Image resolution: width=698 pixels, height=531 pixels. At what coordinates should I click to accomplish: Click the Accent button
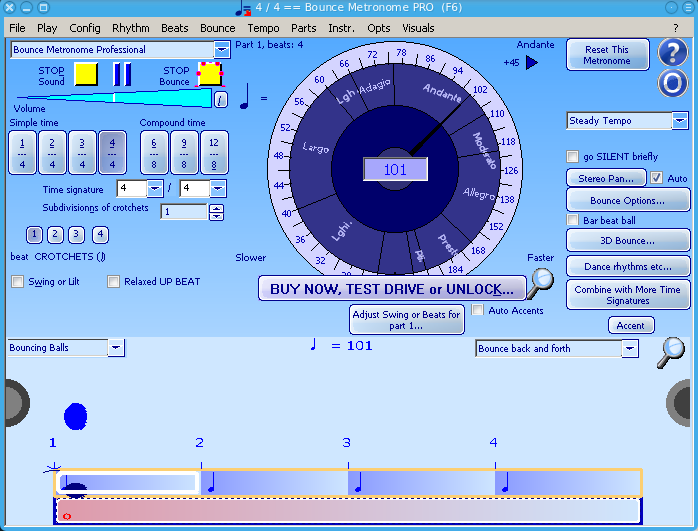[631, 325]
